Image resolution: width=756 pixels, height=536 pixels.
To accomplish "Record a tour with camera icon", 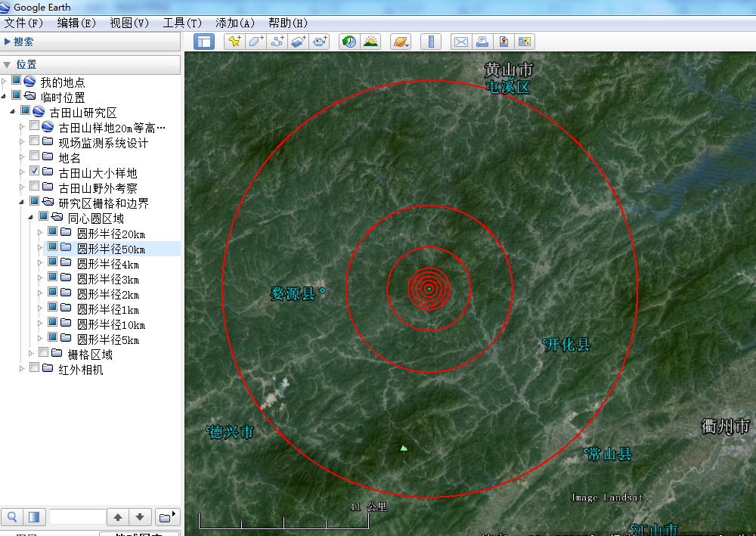I will pos(319,42).
